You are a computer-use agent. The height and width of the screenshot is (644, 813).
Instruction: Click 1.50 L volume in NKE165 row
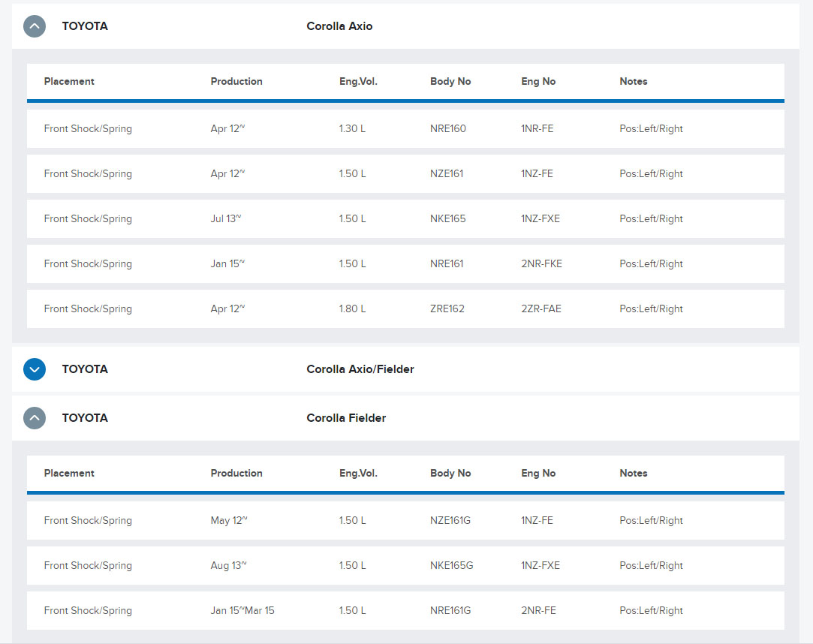pos(352,219)
